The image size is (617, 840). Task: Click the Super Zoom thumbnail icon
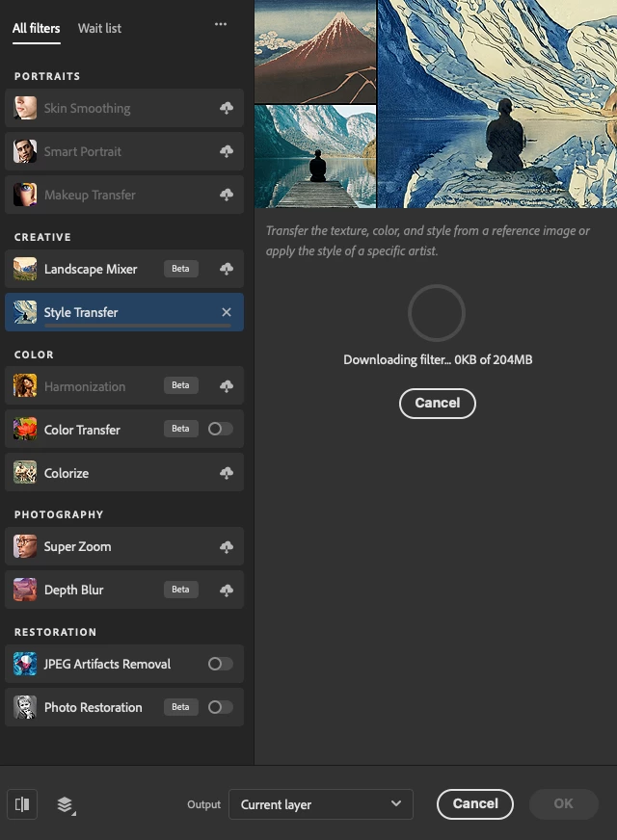pos(25,546)
